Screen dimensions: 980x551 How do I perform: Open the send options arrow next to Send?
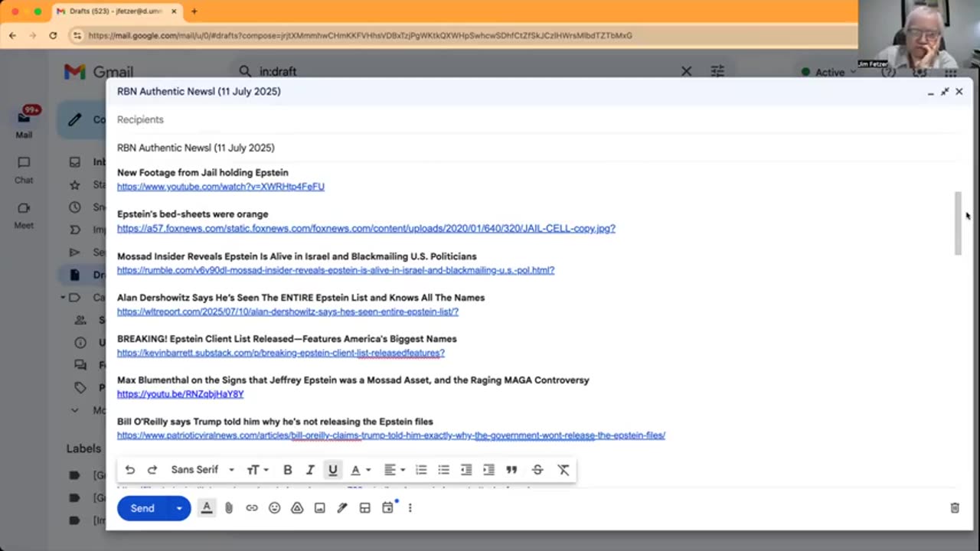coord(180,508)
